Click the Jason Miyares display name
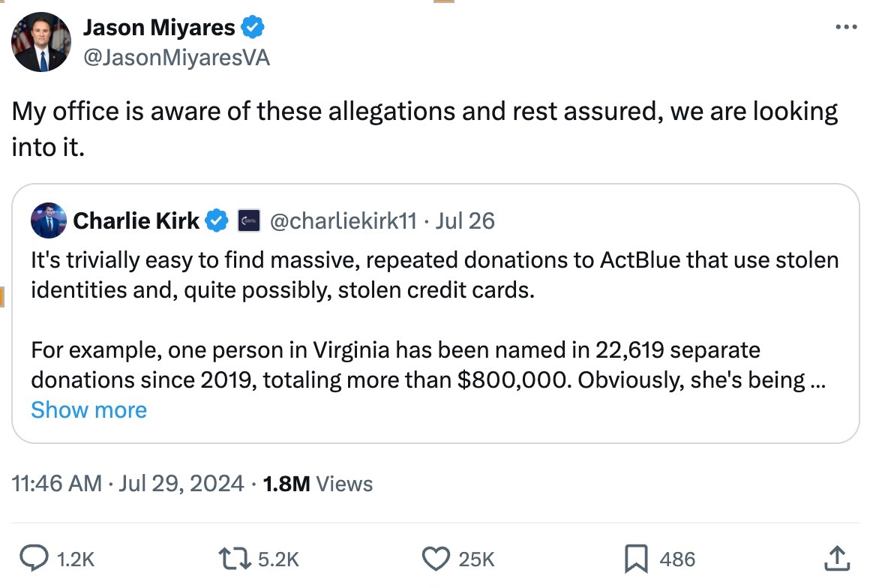Viewport: 876px width, 588px height. (158, 28)
